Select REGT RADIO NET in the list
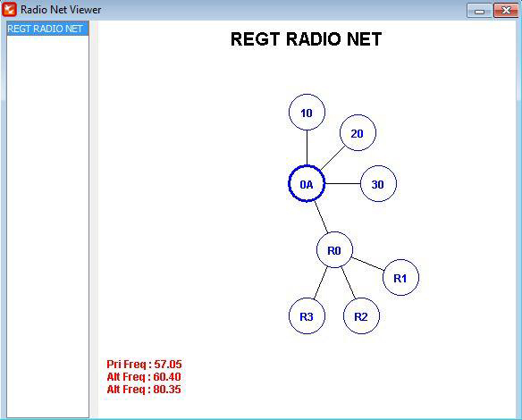The height and width of the screenshot is (420, 522). click(47, 29)
